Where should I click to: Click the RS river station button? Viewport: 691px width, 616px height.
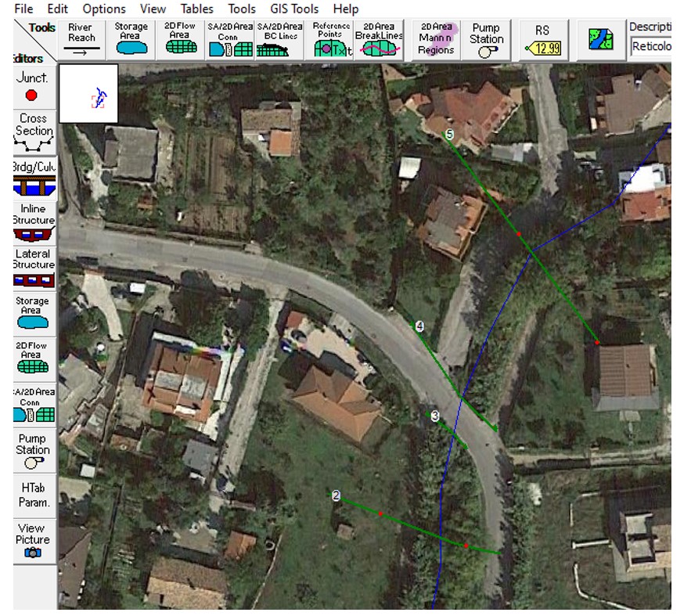coord(542,40)
